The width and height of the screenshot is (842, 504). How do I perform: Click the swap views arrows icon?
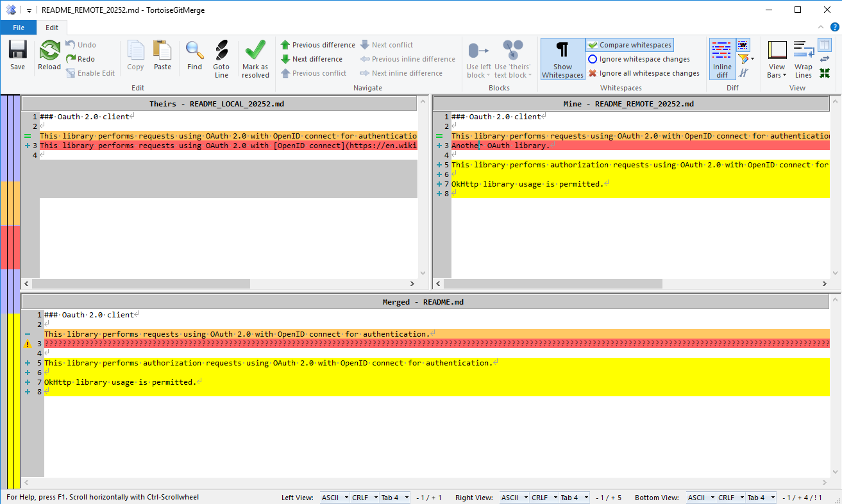(x=825, y=59)
